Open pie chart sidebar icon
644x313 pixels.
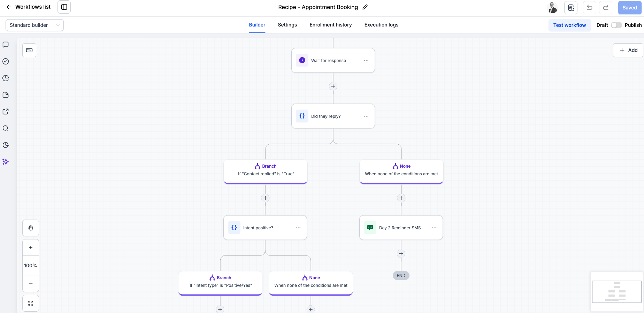click(6, 78)
